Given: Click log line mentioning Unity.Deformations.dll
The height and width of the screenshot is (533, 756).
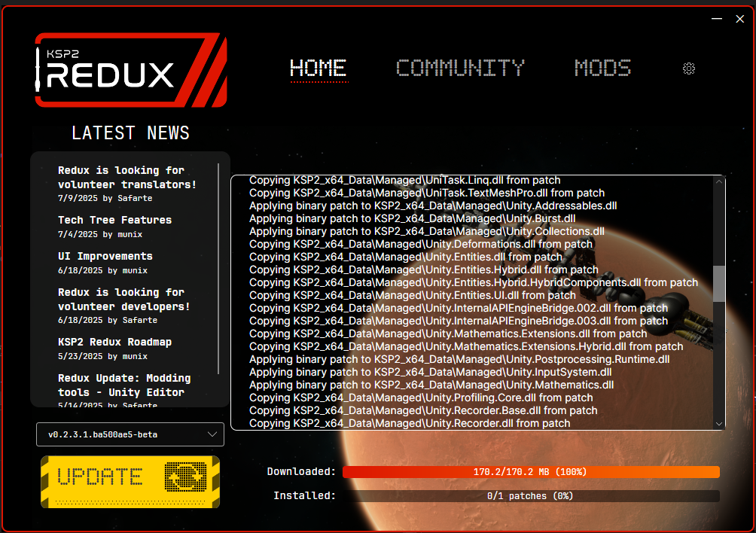Looking at the screenshot, I should pyautogui.click(x=421, y=245).
